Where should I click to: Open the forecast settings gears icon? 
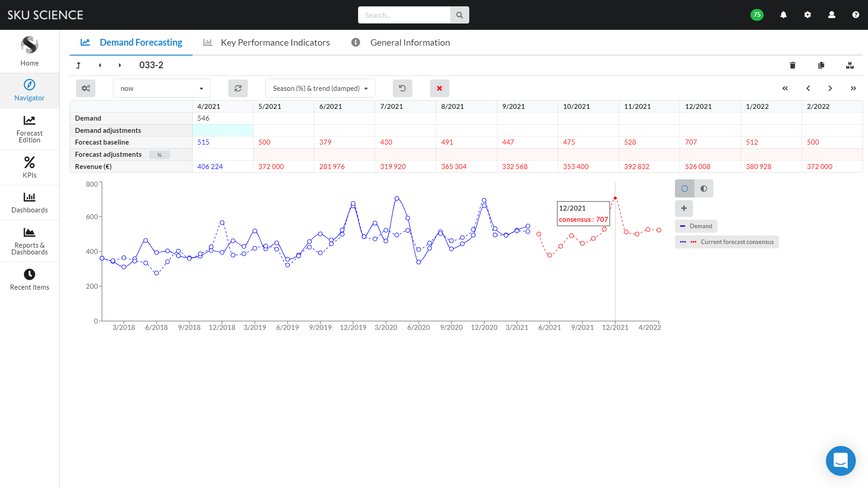pyautogui.click(x=85, y=89)
